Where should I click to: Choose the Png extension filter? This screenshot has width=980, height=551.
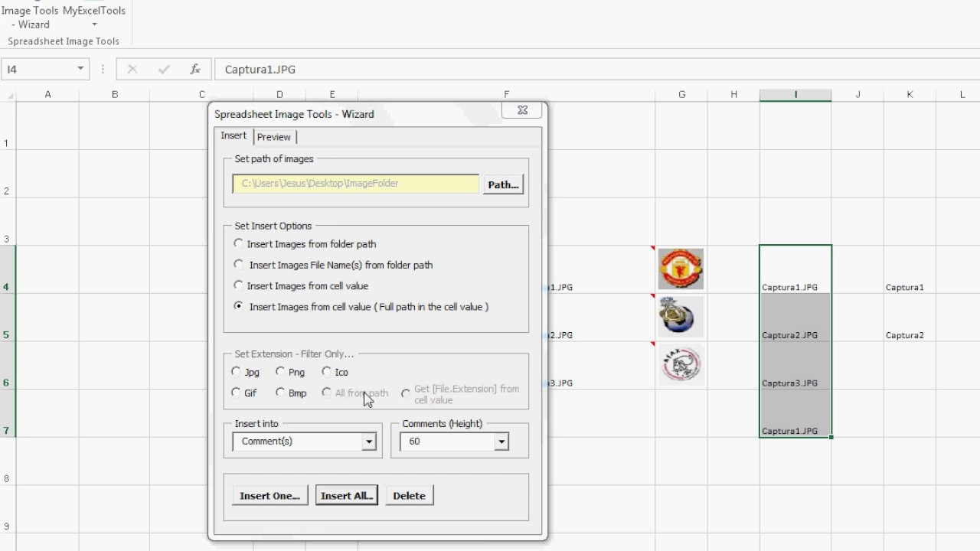click(290, 372)
